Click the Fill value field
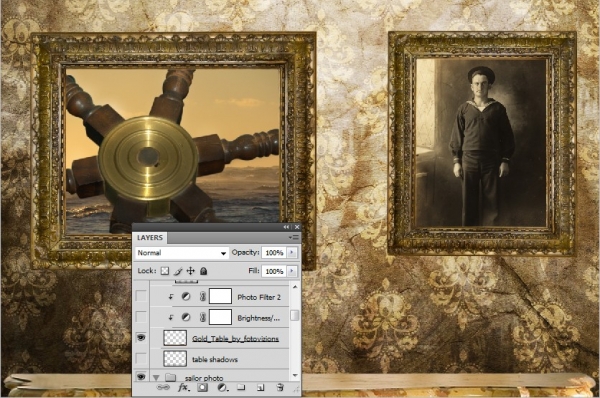600x398 pixels. click(x=274, y=271)
